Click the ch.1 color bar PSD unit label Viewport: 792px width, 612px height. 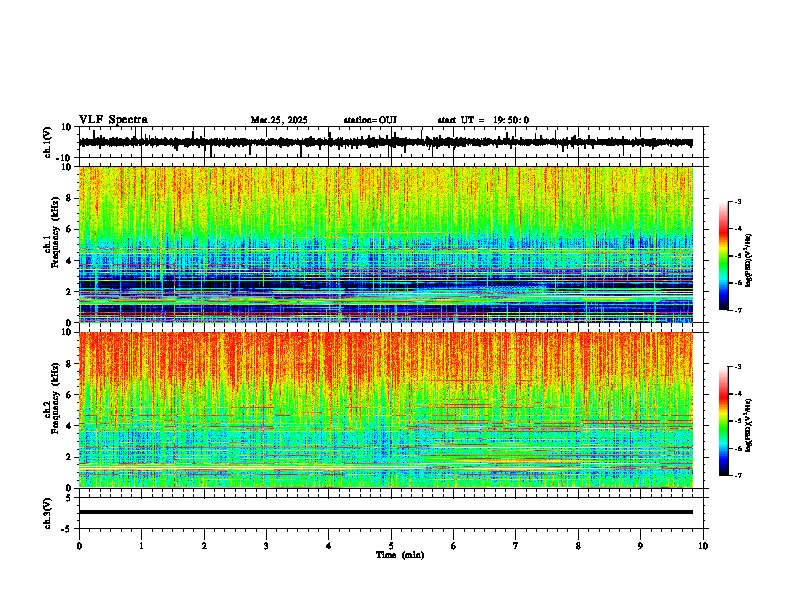[749, 261]
